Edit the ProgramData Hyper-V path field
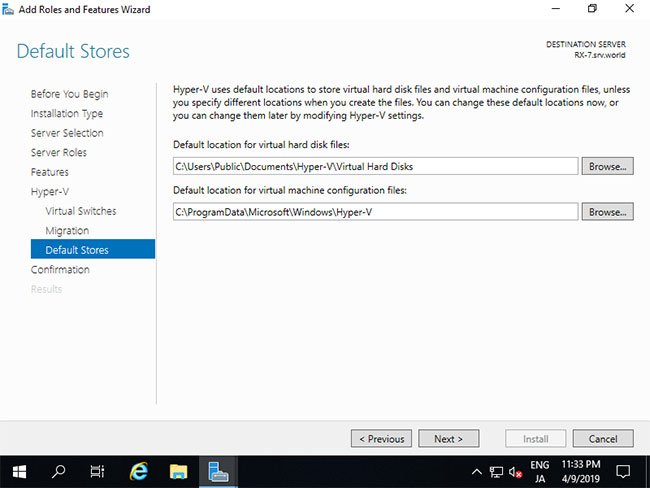The width and height of the screenshot is (650, 488). click(x=376, y=212)
